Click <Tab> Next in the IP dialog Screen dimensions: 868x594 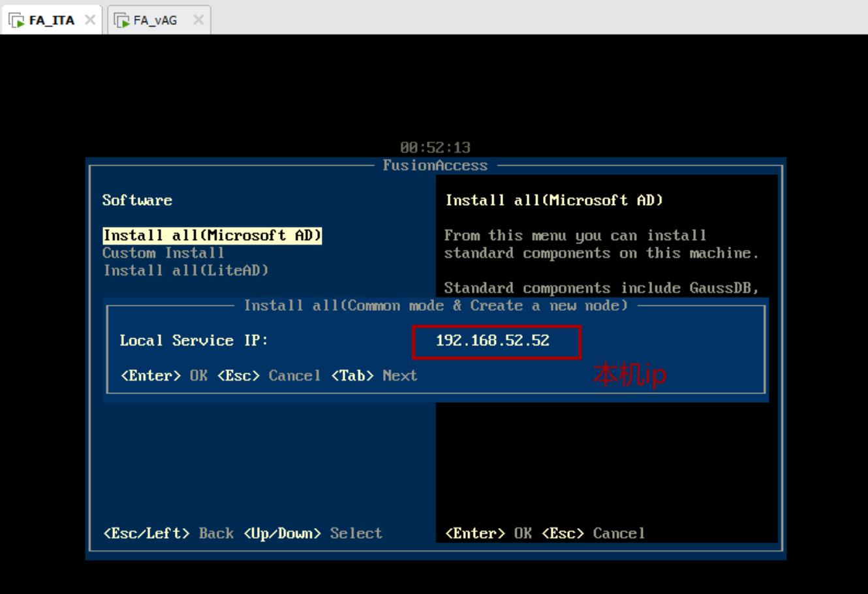(x=374, y=375)
